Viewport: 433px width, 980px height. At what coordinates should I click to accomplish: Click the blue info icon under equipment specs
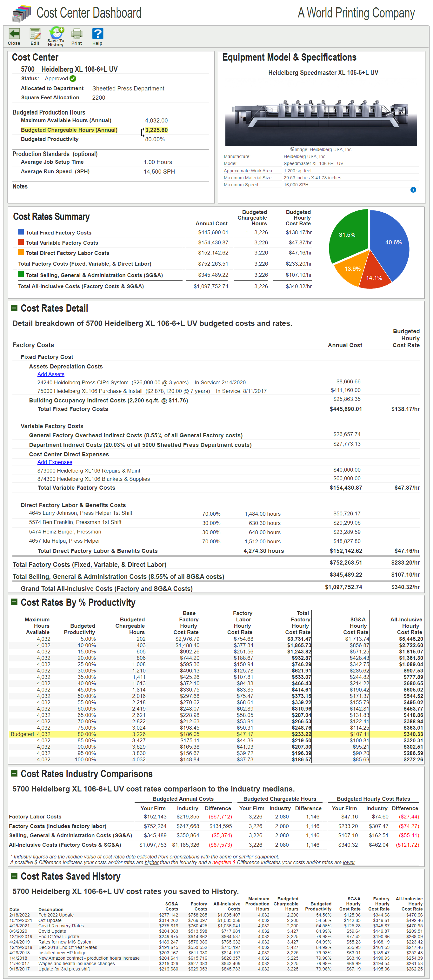413,190
